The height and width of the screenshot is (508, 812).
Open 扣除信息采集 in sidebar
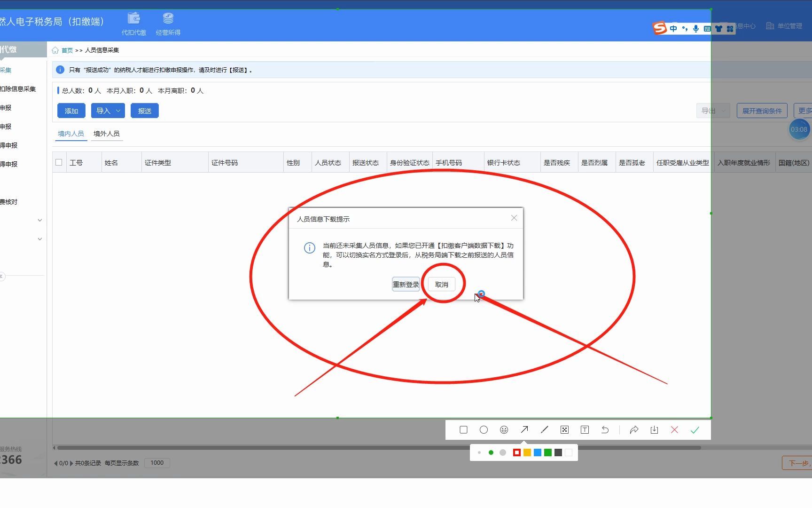pyautogui.click(x=18, y=89)
